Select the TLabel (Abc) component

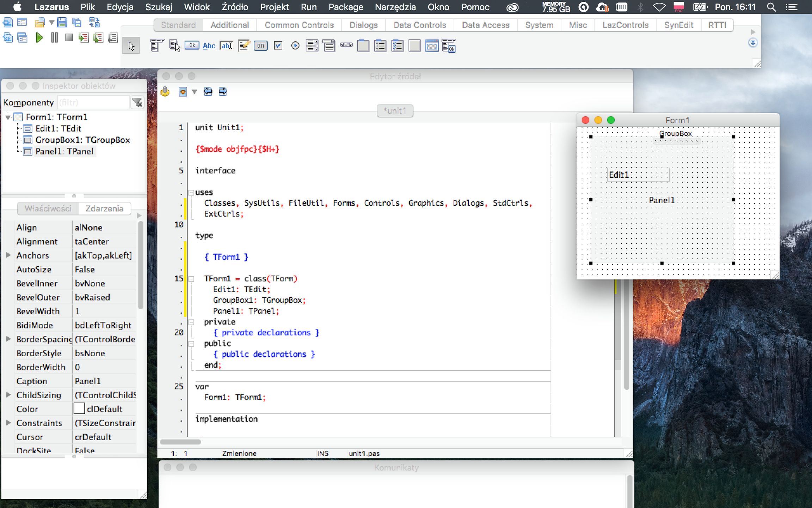point(209,46)
